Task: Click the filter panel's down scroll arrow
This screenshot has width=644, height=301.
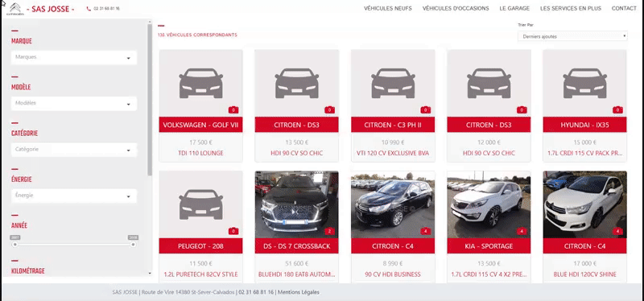Action: point(150,273)
